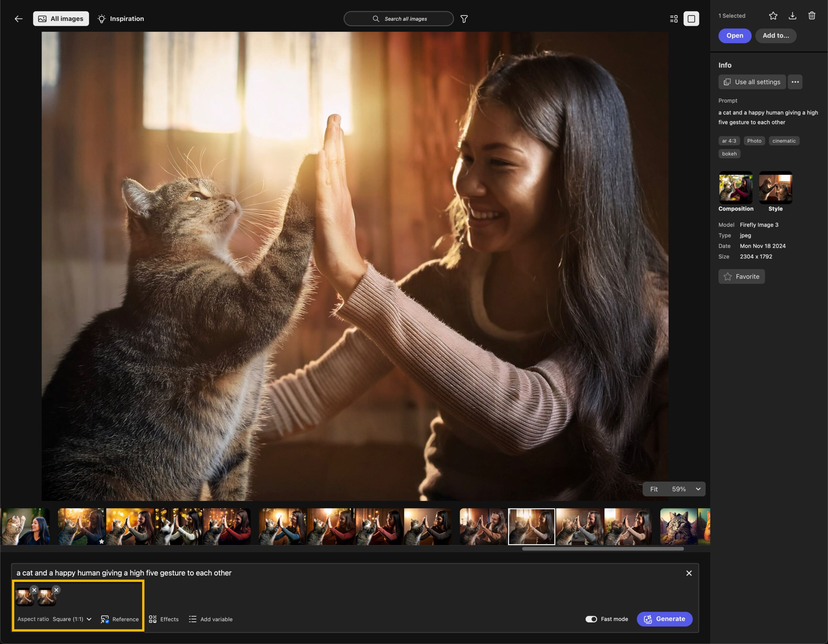The height and width of the screenshot is (644, 828).
Task: Click the delete icon
Action: (x=812, y=15)
